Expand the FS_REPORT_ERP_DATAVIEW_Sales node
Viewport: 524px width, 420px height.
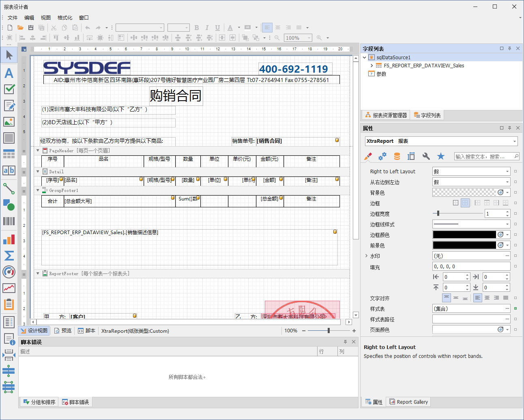click(372, 65)
